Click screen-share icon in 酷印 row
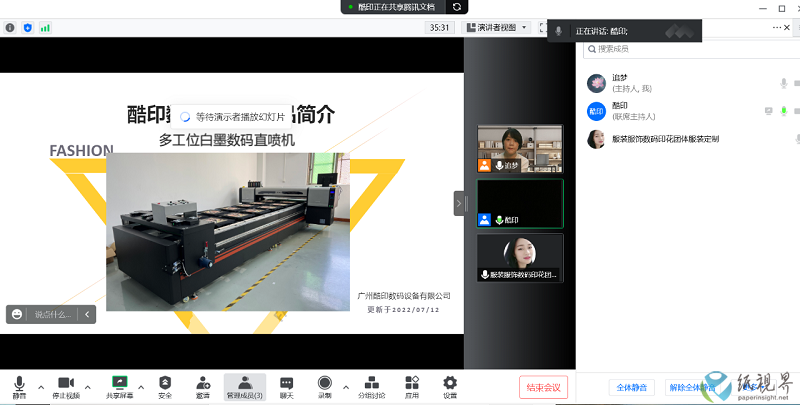 click(x=769, y=111)
